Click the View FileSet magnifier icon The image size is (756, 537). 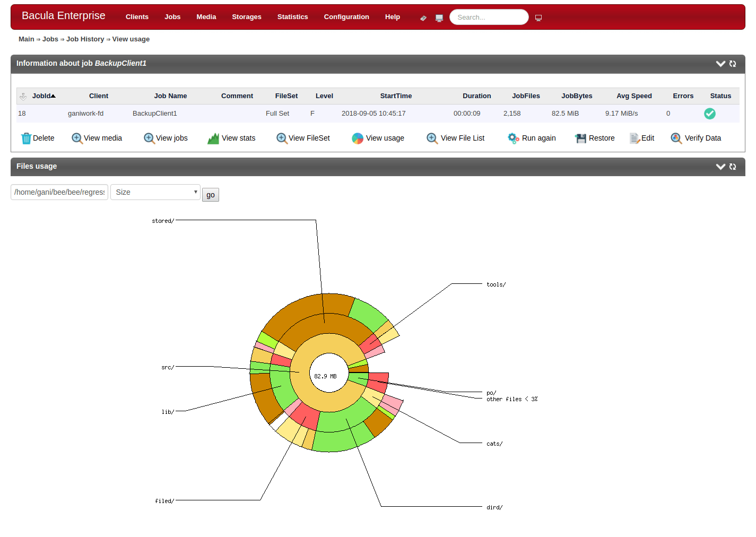coord(282,138)
